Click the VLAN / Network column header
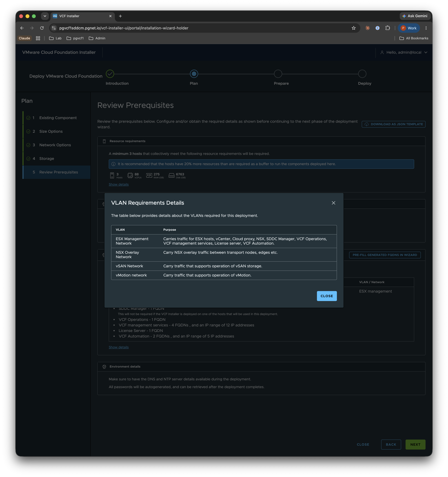448x477 pixels. pyautogui.click(x=371, y=282)
